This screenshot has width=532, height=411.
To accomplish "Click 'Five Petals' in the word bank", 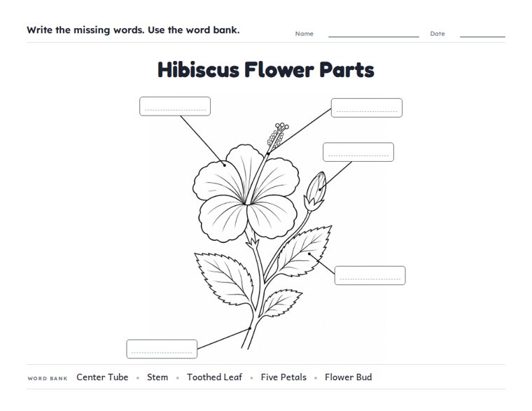I will [283, 377].
